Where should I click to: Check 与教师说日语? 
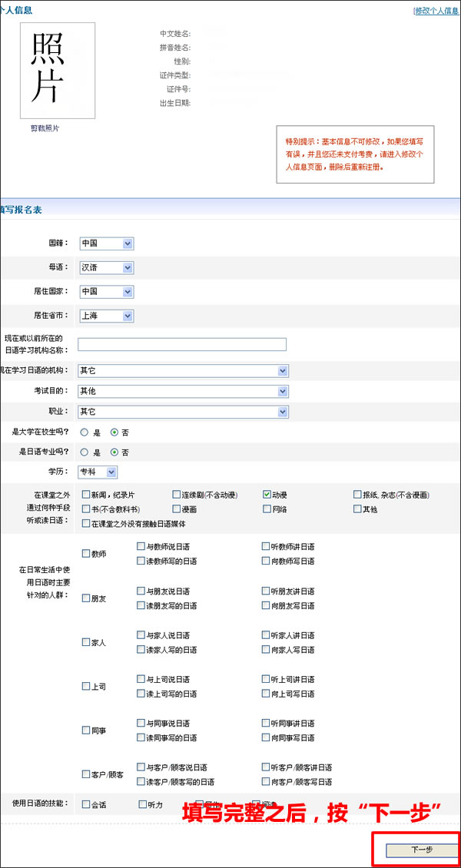tap(141, 546)
